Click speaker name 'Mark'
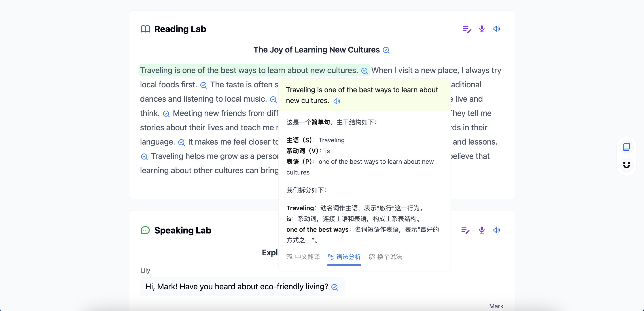 [x=496, y=306]
